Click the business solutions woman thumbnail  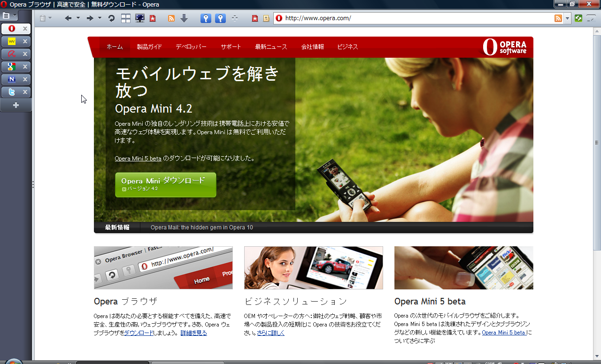[x=314, y=268]
